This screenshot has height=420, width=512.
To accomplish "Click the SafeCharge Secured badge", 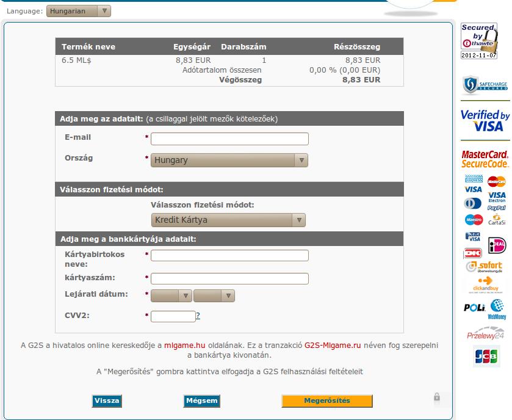I will tap(485, 85).
